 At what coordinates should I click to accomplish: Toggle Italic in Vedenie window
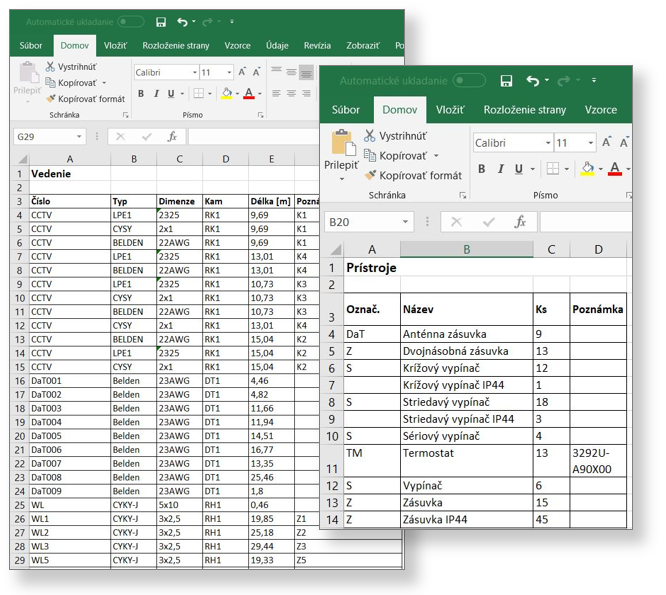pos(156,93)
